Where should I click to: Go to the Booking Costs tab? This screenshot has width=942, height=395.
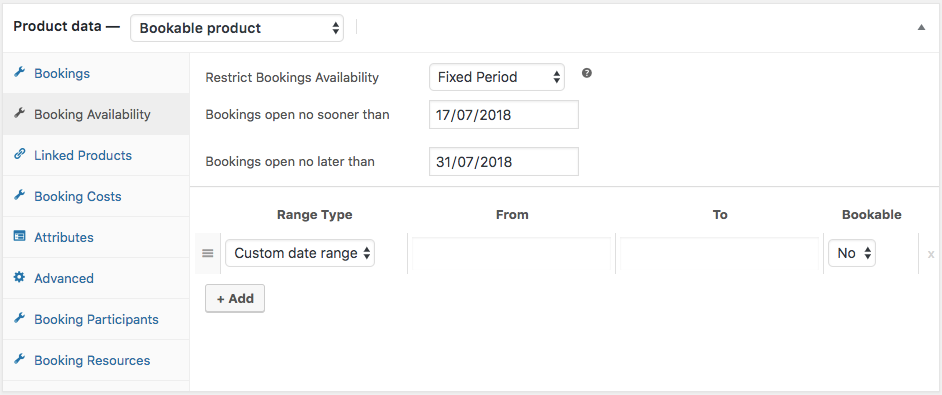(96, 197)
